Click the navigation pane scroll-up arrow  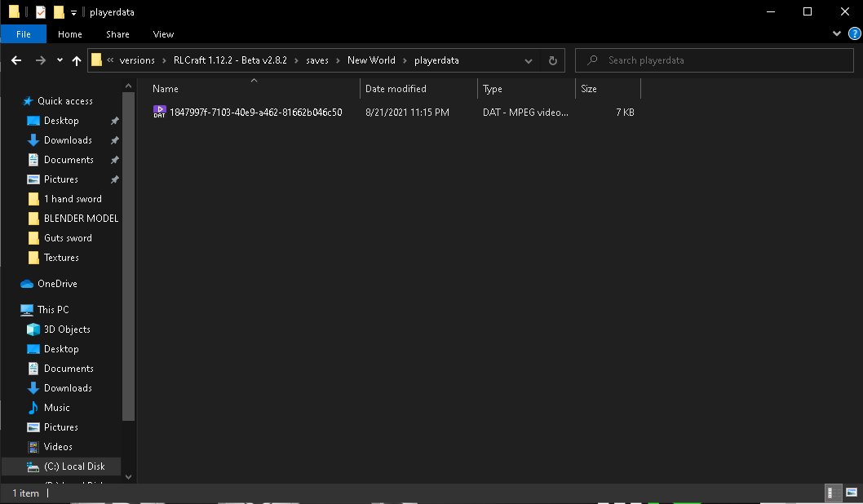(128, 86)
